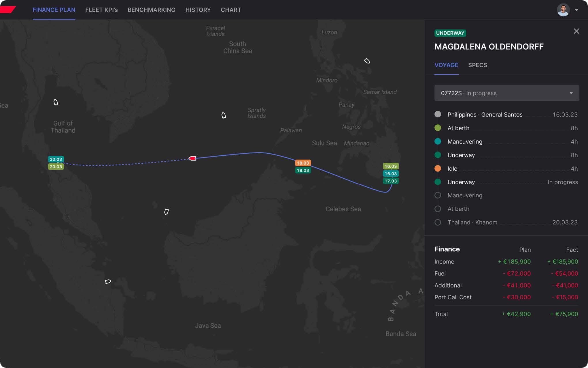Click the user profile avatar
Image resolution: width=588 pixels, height=368 pixels.
click(563, 10)
